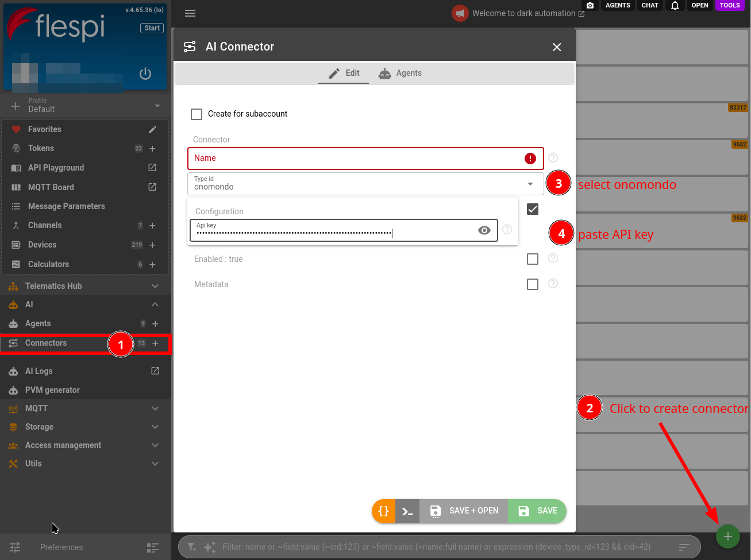The image size is (751, 560).
Task: Close the AI Connector dialog
Action: [x=557, y=47]
